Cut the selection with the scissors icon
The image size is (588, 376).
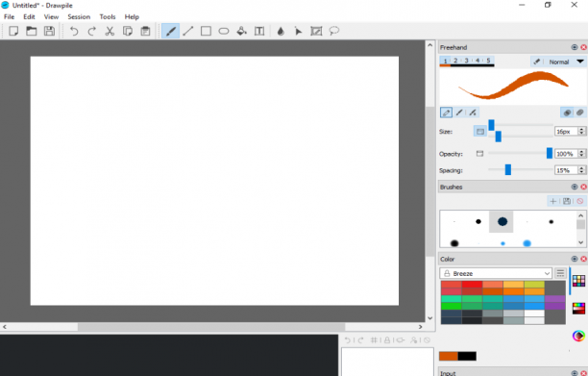(x=110, y=31)
